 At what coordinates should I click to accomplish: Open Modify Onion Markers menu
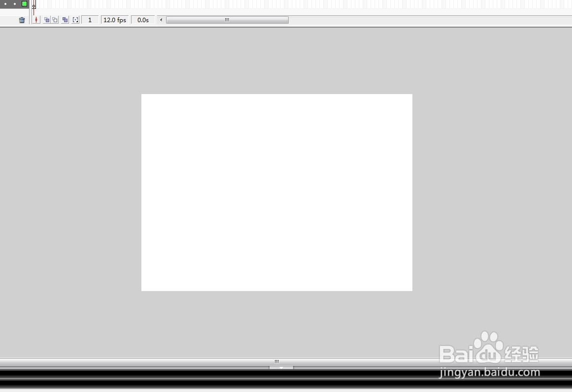[x=75, y=20]
